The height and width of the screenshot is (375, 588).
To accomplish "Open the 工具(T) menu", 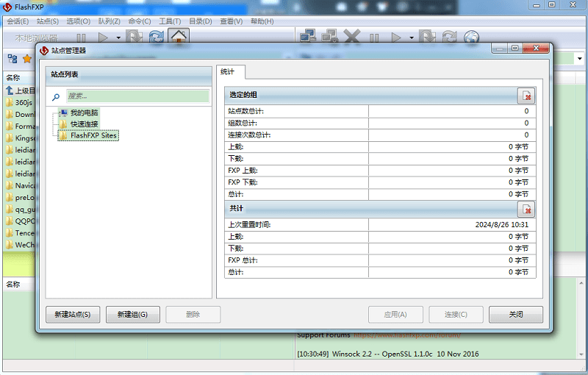I will (x=170, y=21).
